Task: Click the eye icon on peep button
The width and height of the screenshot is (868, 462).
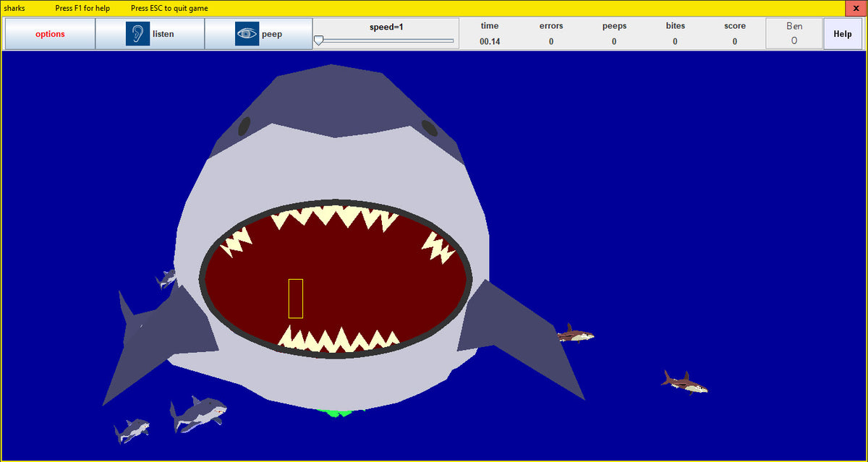Action: coord(247,34)
